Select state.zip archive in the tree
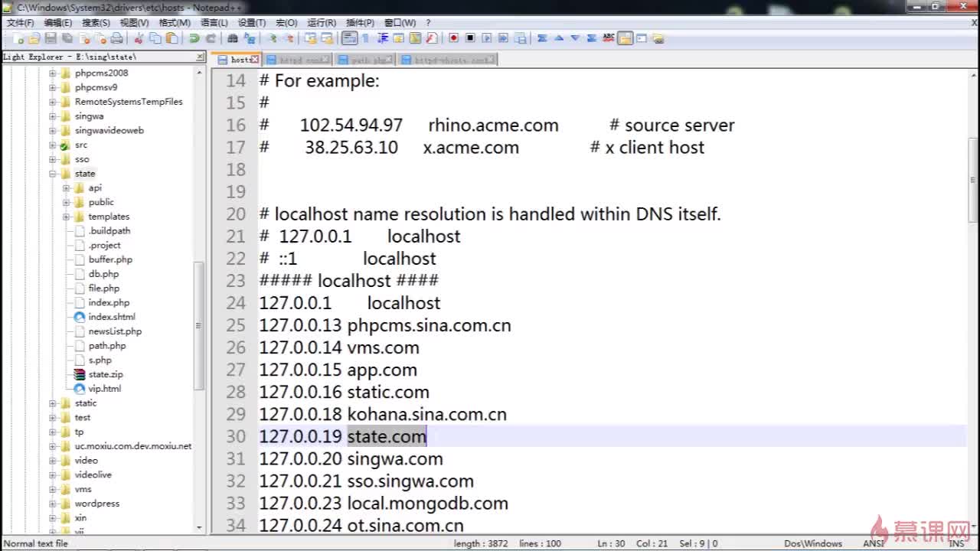This screenshot has height=551, width=980. point(106,374)
